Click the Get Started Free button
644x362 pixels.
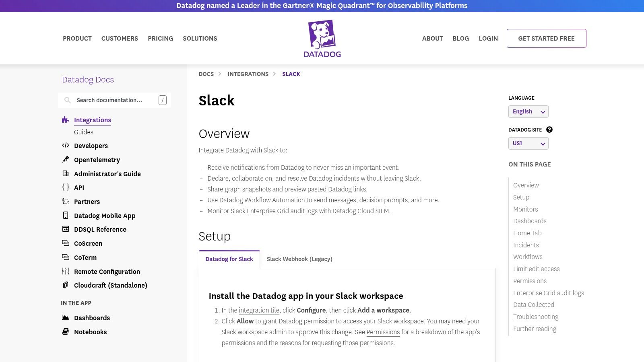[546, 38]
